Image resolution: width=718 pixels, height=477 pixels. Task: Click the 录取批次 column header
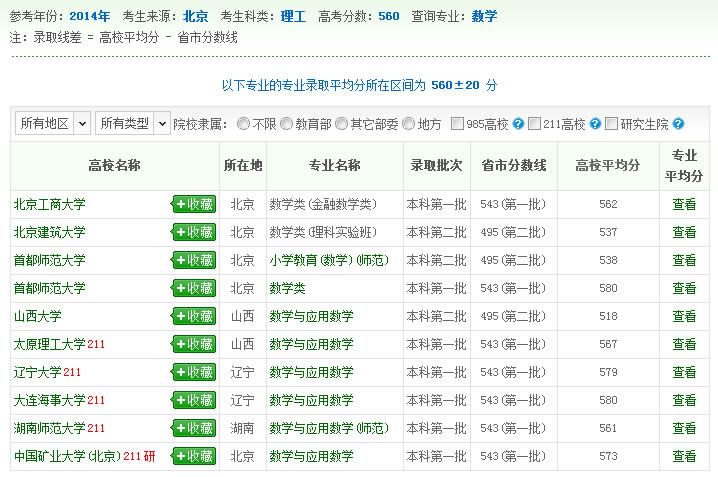(436, 165)
